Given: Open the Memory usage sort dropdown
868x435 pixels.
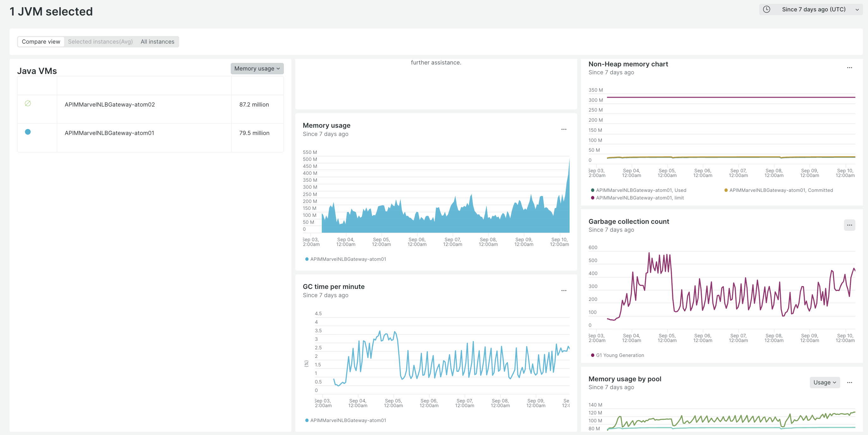Looking at the screenshot, I should tap(257, 68).
